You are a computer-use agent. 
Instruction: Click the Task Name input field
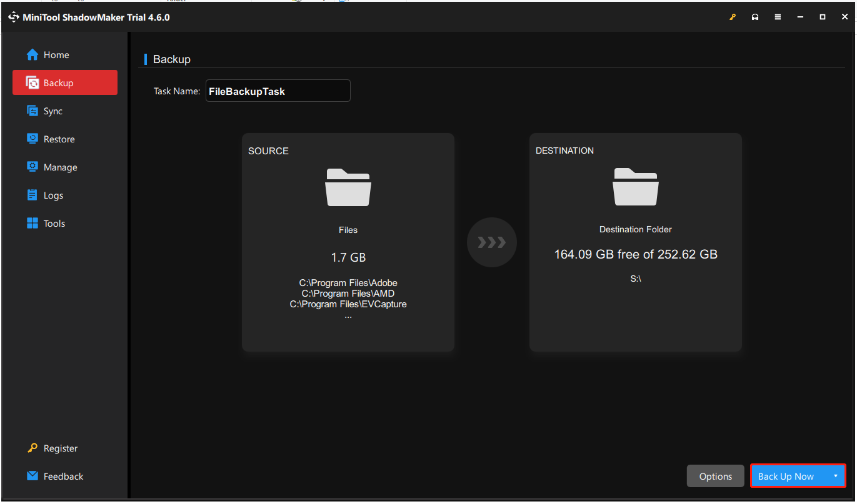(x=278, y=91)
